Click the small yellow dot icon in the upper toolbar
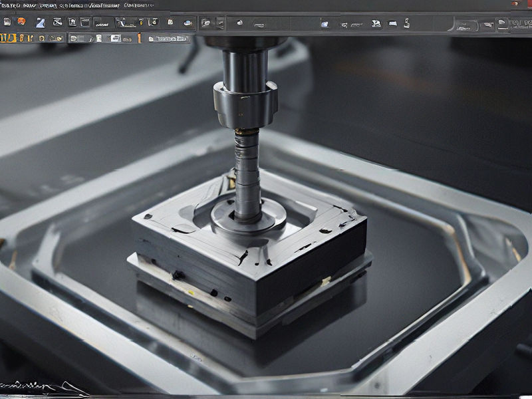This screenshot has height=399, width=532. tap(141, 23)
